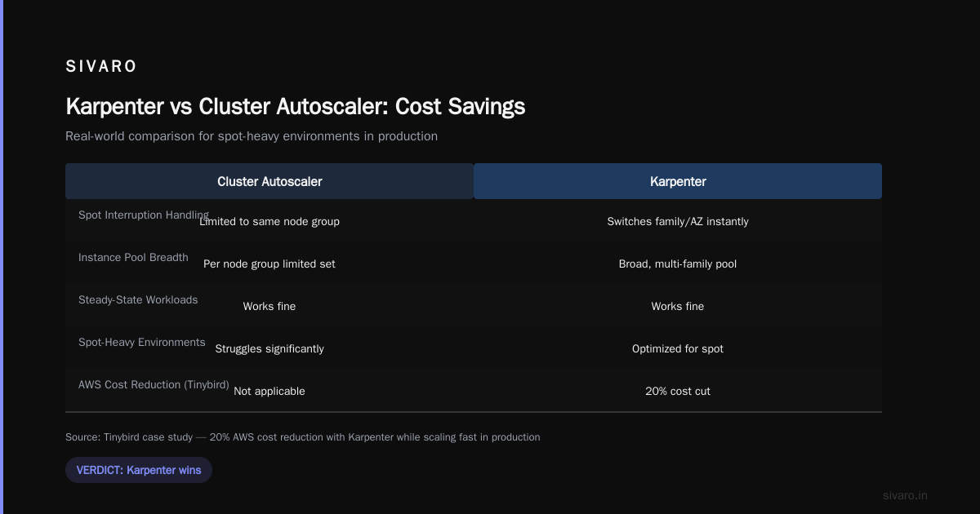
Task: Click the 'Struggles significantly' cell
Action: (269, 348)
